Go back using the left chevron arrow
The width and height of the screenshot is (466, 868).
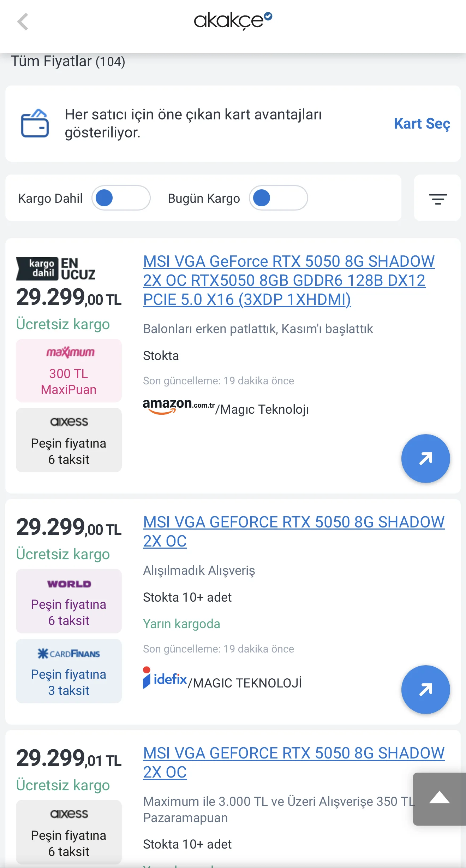tap(23, 22)
